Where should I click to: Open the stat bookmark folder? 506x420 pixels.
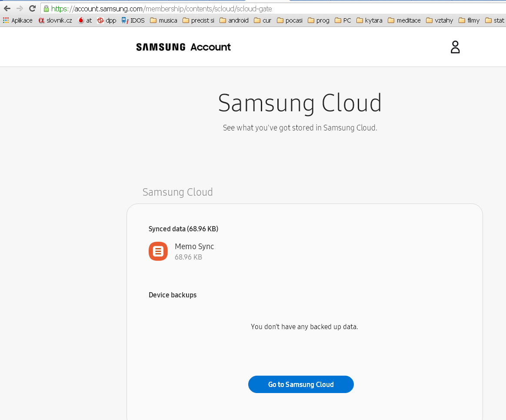click(495, 20)
